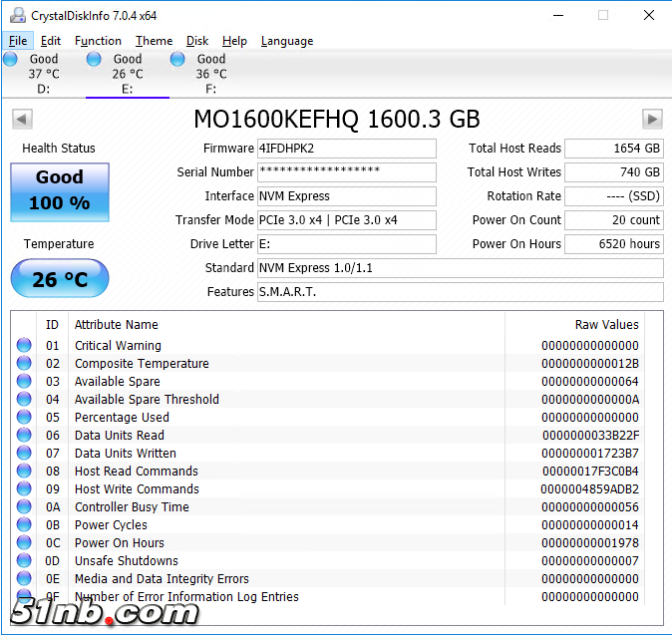
Task: Click status orb of Available Spare Threshold row
Action: pyautogui.click(x=24, y=399)
